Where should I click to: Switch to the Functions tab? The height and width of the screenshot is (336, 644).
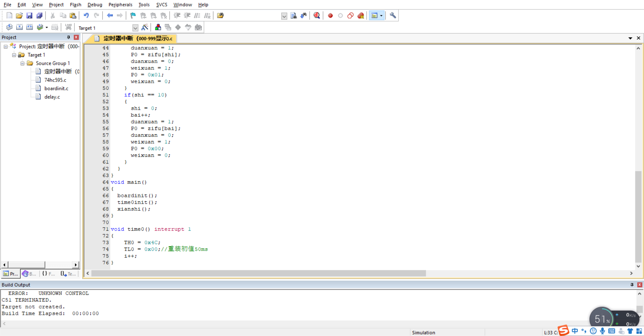[x=49, y=274]
